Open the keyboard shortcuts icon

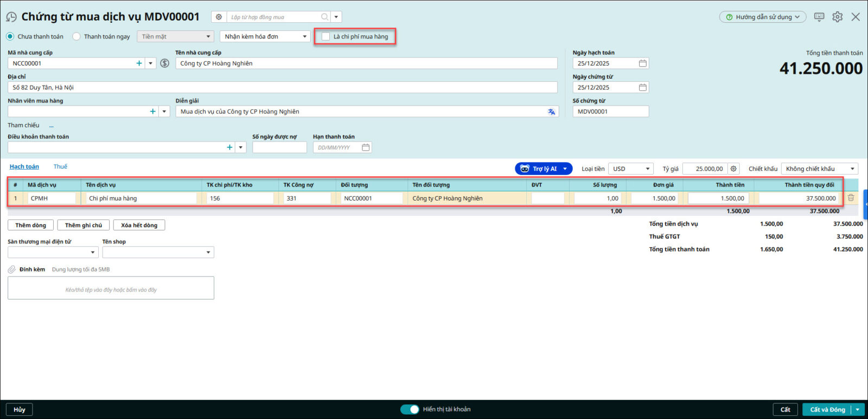point(819,17)
